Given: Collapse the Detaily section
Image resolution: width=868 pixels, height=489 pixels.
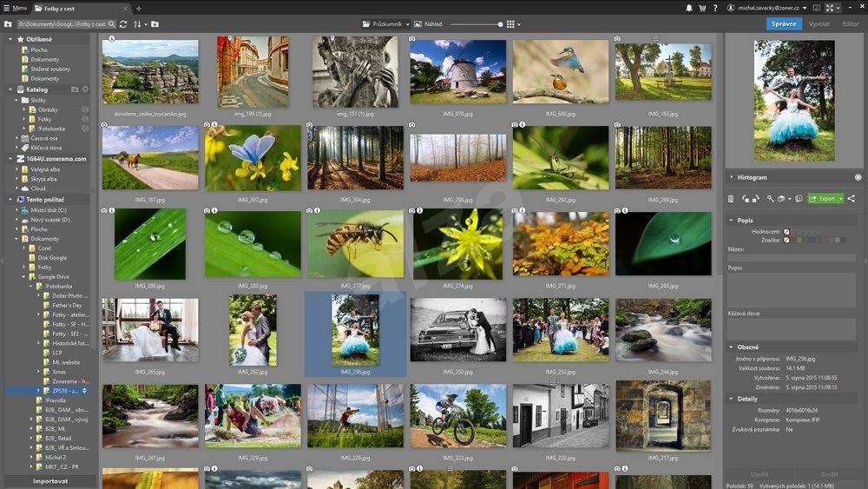Looking at the screenshot, I should coord(731,399).
